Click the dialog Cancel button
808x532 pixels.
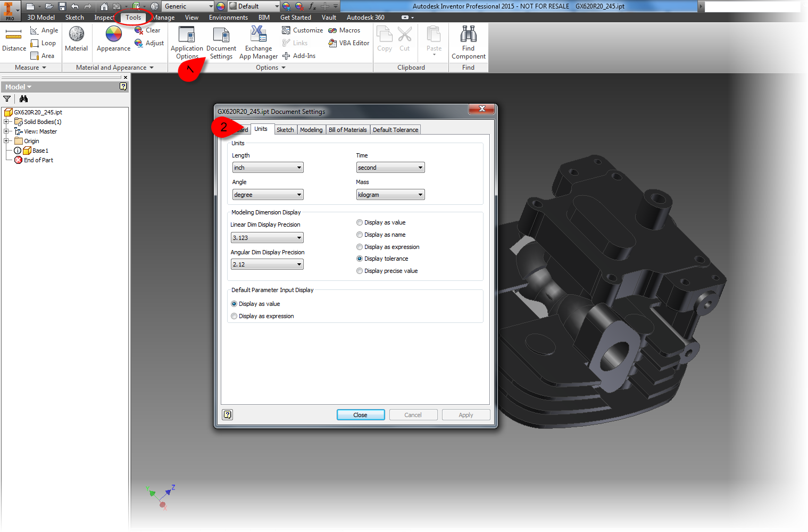413,415
